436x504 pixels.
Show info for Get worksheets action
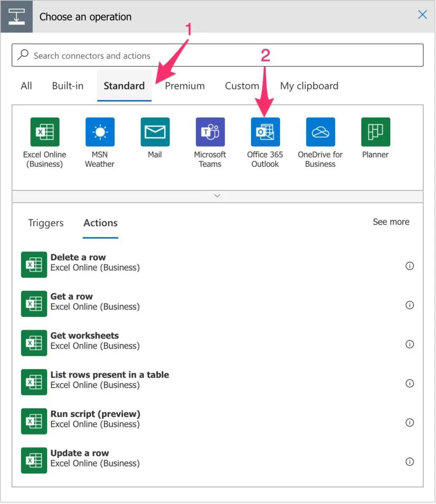[x=409, y=344]
